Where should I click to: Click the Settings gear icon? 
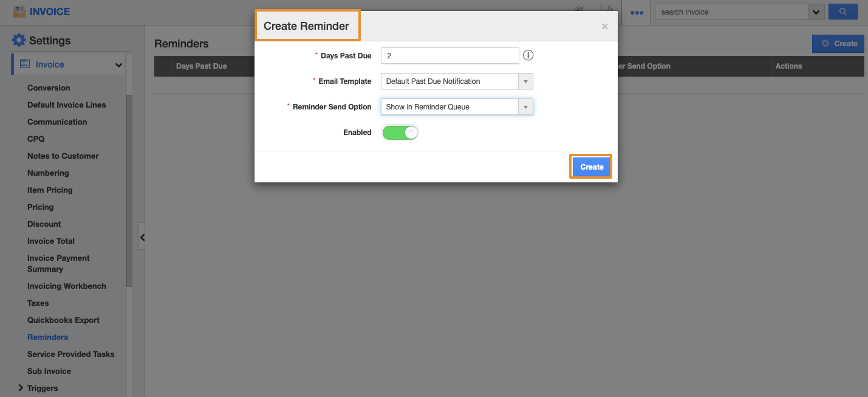(x=19, y=41)
